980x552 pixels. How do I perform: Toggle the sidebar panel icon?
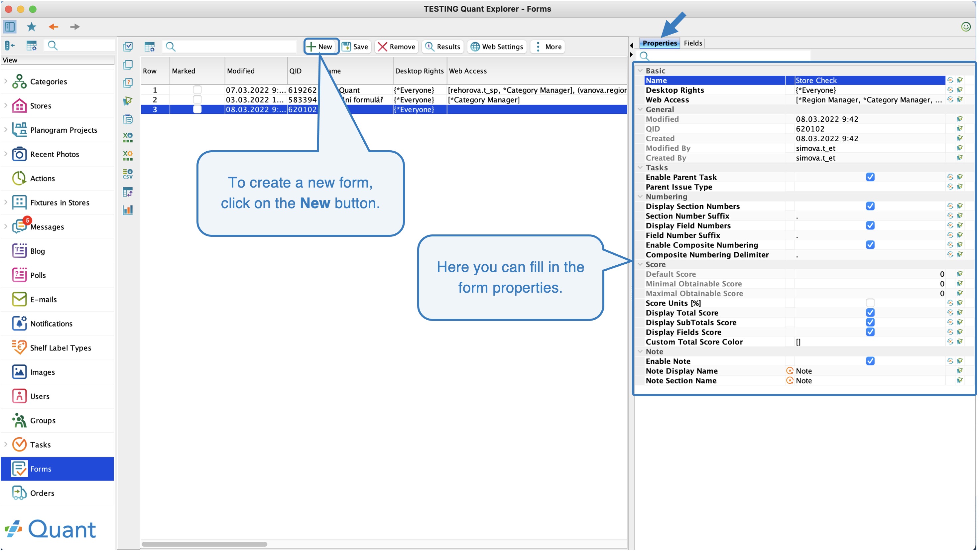[x=10, y=27]
